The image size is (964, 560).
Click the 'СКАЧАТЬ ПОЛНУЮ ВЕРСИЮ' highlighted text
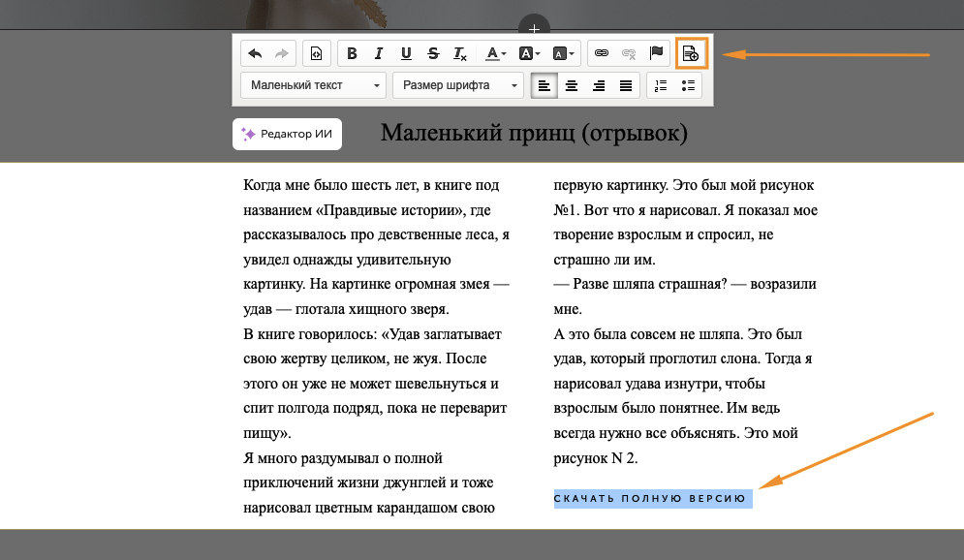(653, 499)
